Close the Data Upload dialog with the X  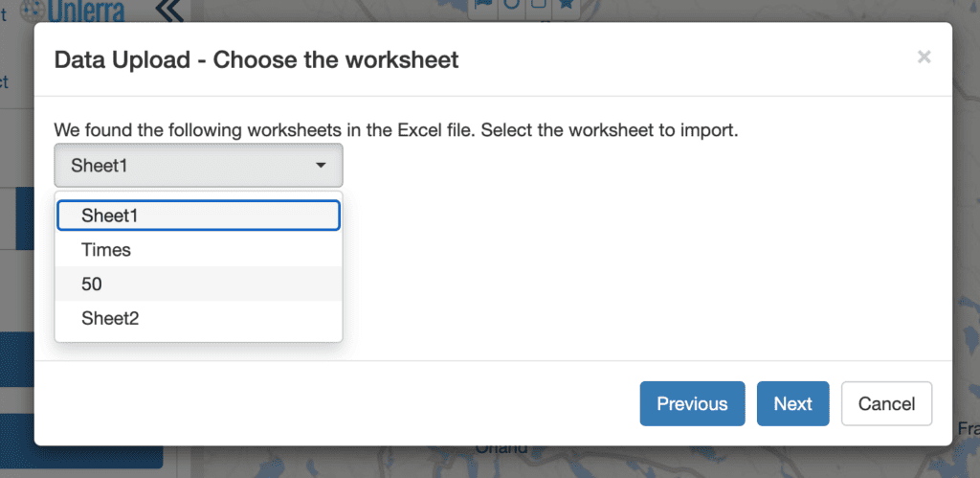click(924, 57)
